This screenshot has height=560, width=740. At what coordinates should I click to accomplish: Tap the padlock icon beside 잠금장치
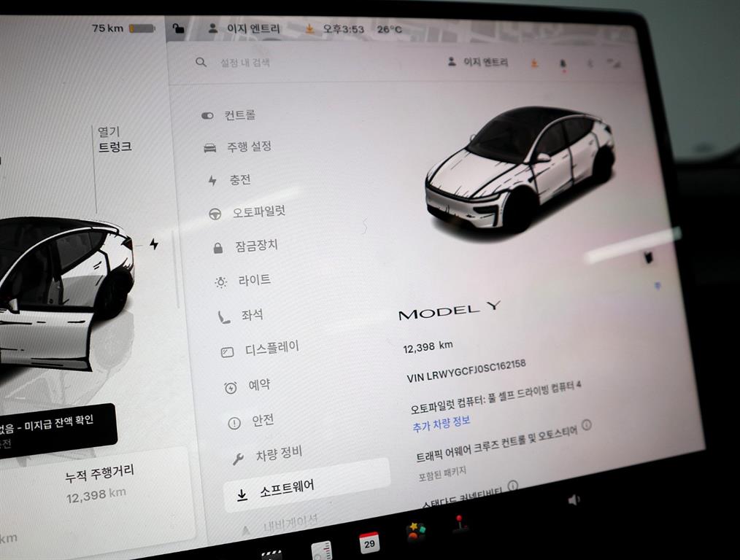(218, 247)
